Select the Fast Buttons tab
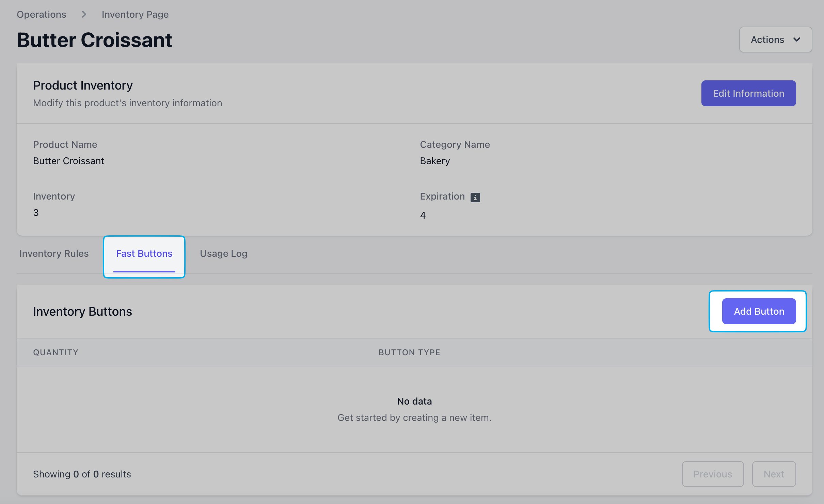The height and width of the screenshot is (504, 824). (144, 253)
